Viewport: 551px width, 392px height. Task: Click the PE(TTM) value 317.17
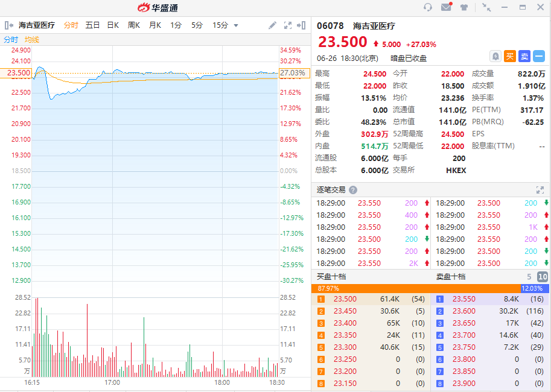532,110
